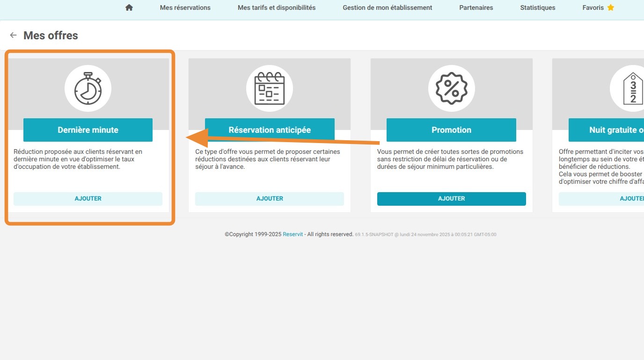Viewport: 644px width, 360px height.
Task: Click the Nuit gratuite description text
Action: click(x=601, y=166)
